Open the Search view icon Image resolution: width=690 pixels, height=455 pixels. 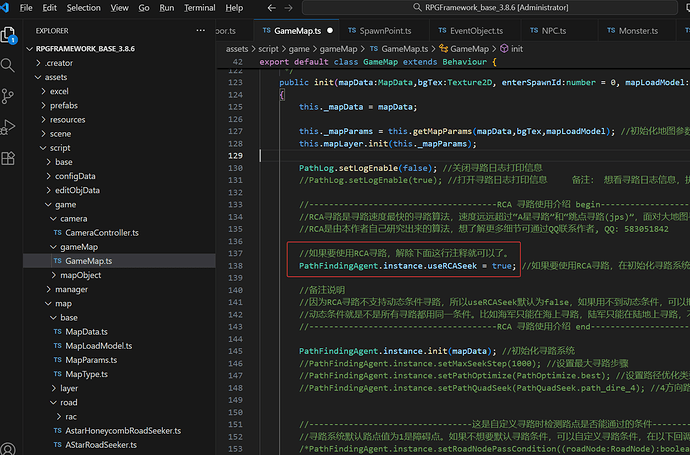pos(9,66)
